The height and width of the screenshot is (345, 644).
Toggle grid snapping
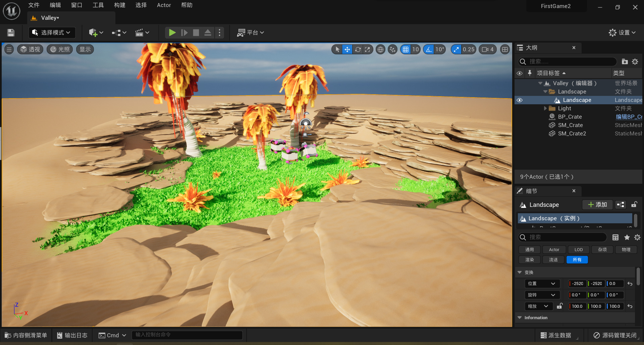406,50
